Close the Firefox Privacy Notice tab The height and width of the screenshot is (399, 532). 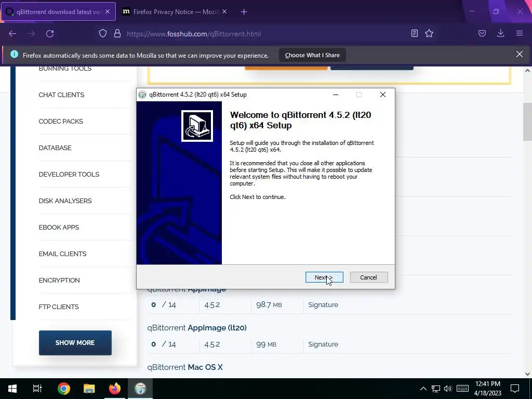tap(224, 11)
